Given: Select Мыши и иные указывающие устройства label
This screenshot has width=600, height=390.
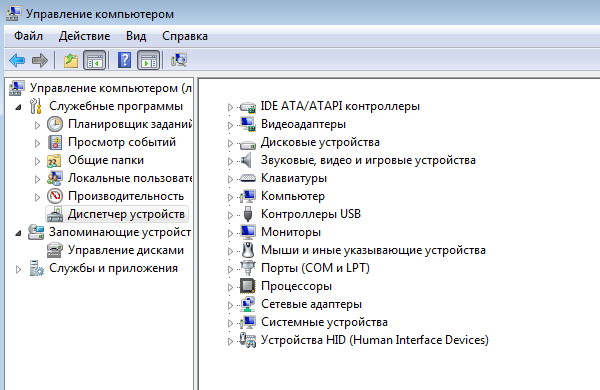Looking at the screenshot, I should pos(373,250).
